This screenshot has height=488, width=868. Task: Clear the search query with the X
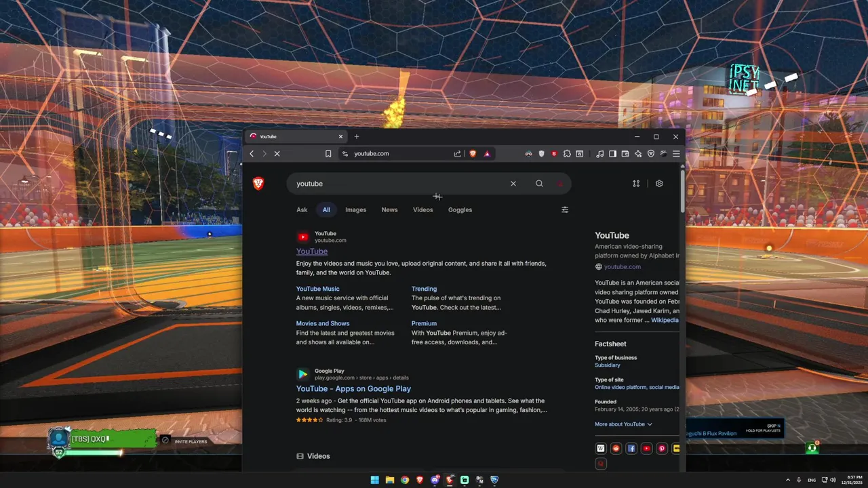pyautogui.click(x=513, y=184)
